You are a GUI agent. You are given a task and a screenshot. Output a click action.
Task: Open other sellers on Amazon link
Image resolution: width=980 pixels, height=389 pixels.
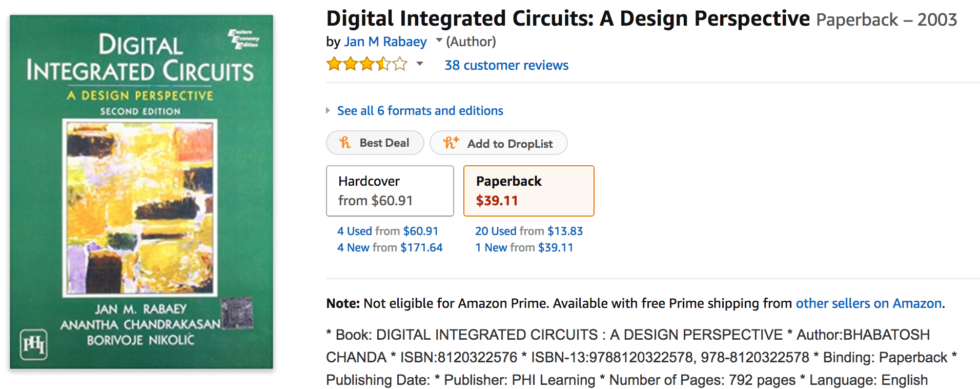click(869, 303)
